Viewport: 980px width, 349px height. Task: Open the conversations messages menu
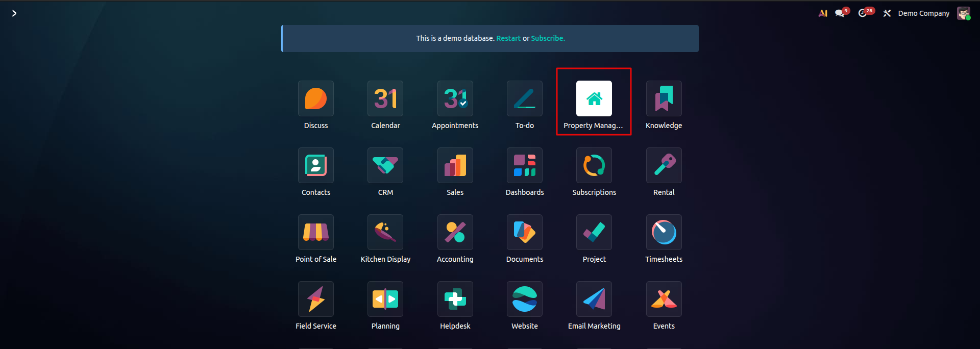click(840, 13)
